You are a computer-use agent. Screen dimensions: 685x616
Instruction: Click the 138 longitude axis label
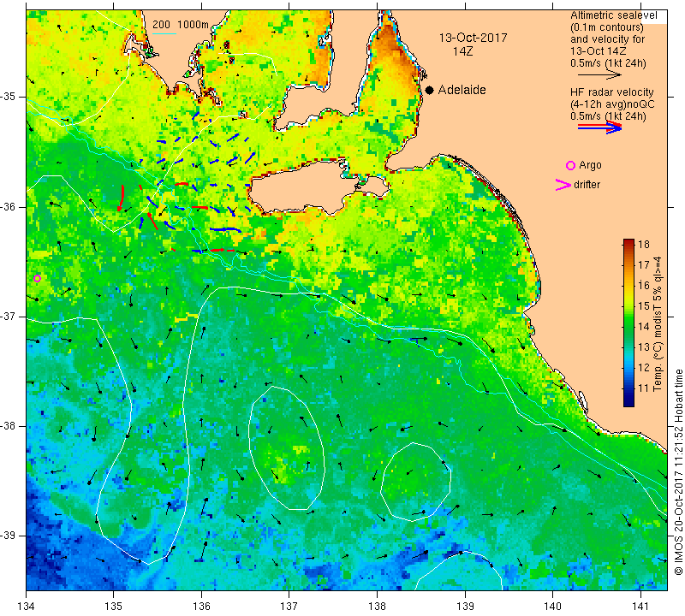[x=377, y=607]
